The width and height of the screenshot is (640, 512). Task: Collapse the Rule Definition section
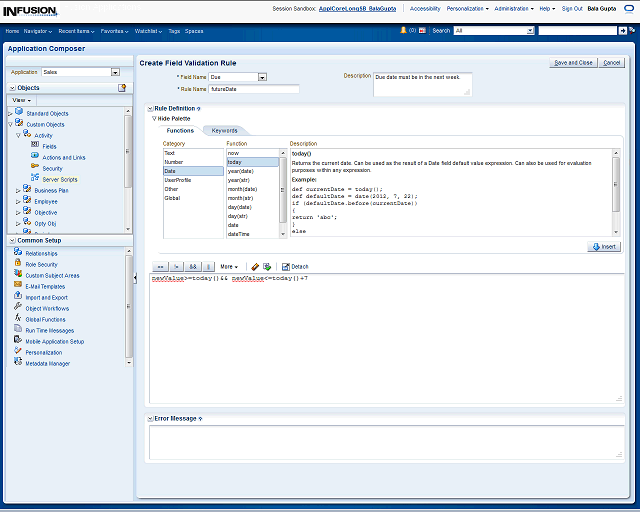click(x=150, y=108)
